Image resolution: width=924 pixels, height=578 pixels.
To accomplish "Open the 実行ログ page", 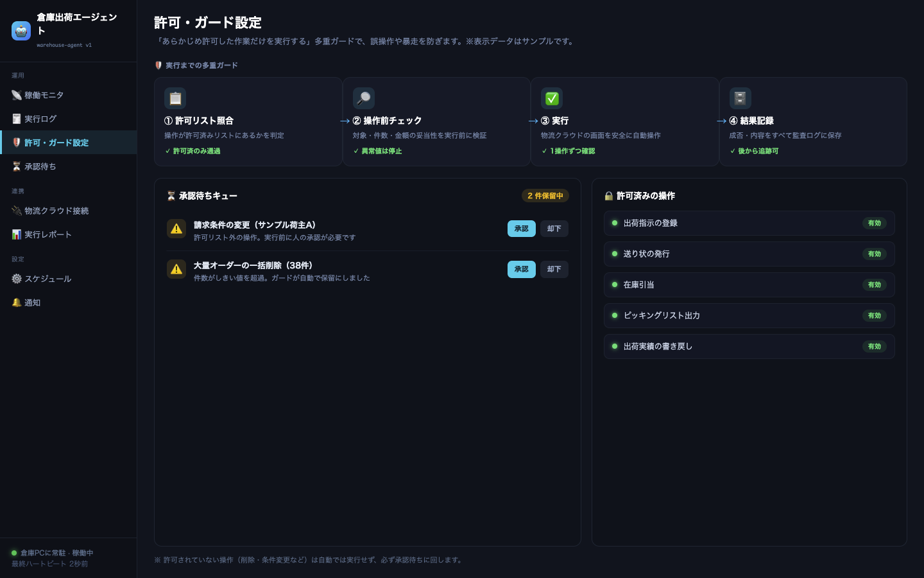I will (x=68, y=119).
